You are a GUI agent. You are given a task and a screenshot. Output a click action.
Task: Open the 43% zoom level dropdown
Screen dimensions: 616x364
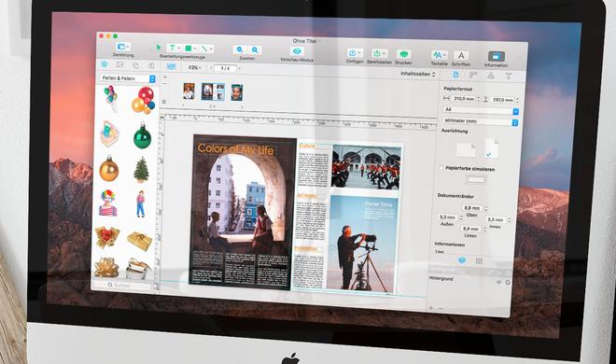pos(194,67)
